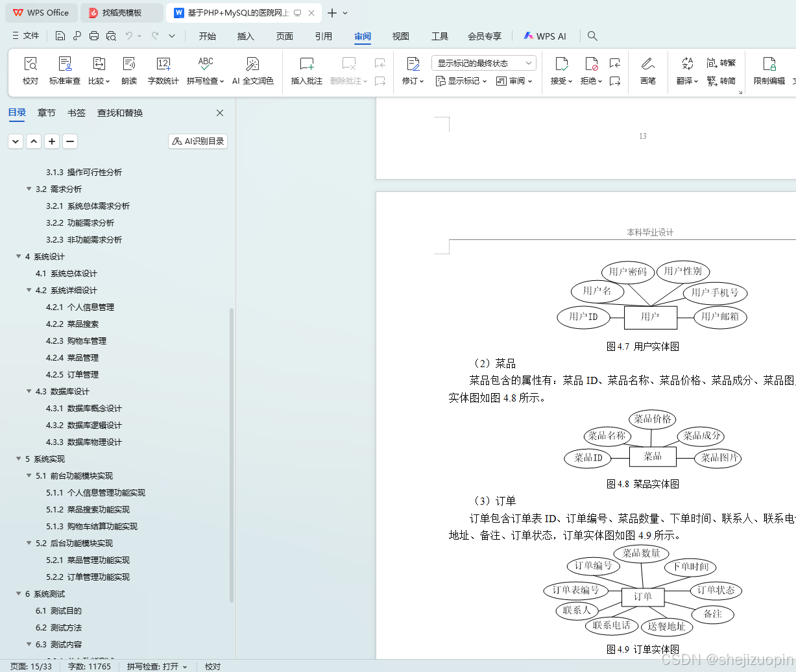Collapse the 4 系统设计 tree node

[19, 256]
